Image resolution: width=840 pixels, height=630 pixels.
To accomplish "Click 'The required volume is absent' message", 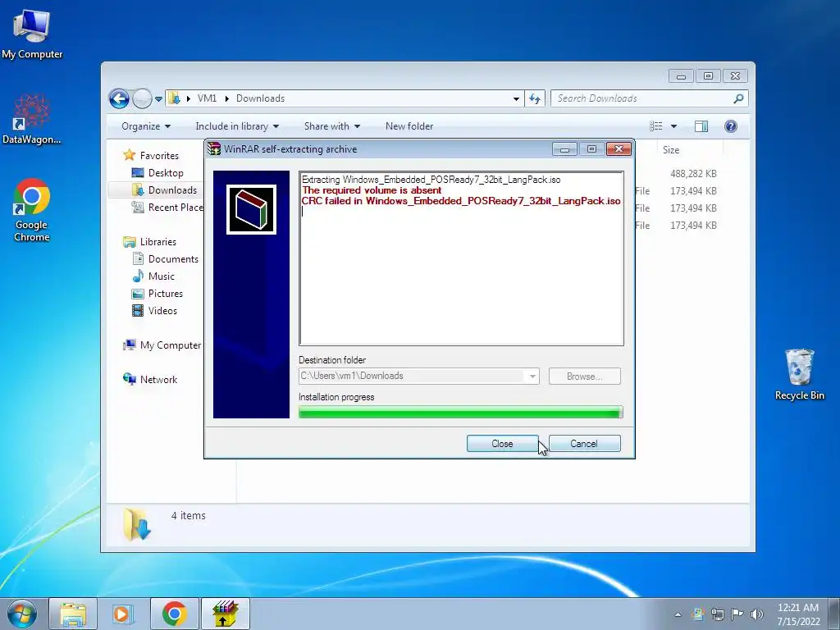I will [372, 190].
